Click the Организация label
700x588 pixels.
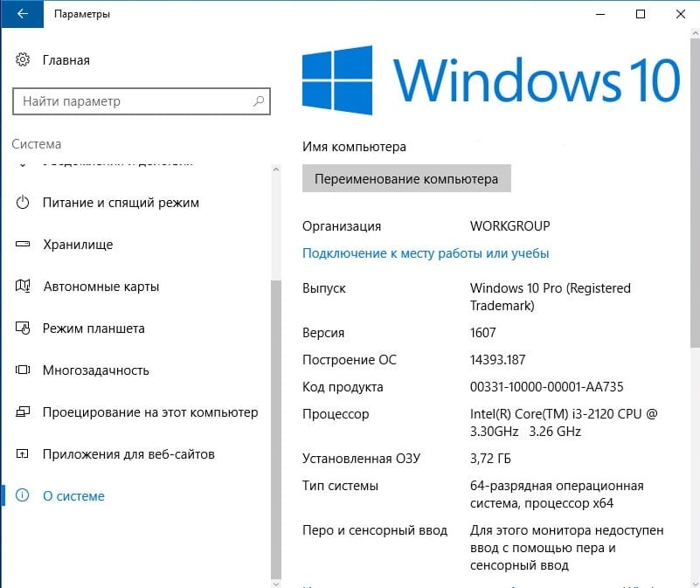tap(342, 226)
